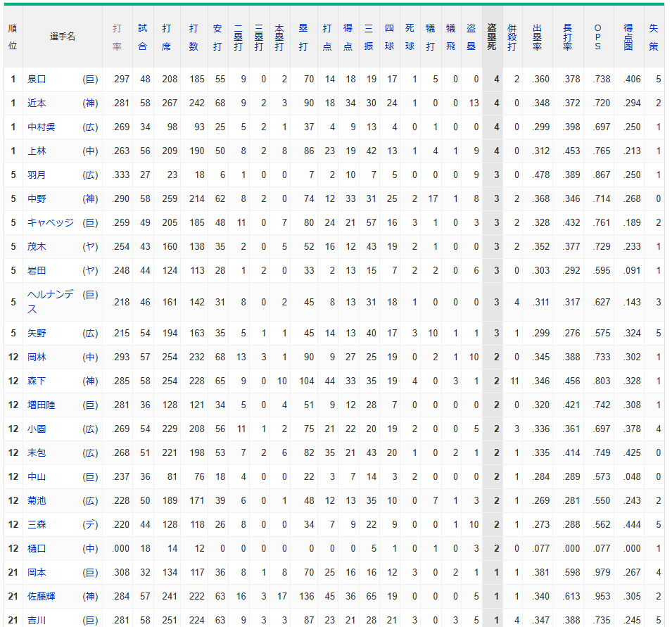Select 近本's team label (神)
Screen dimensions: 672x627
[90, 103]
